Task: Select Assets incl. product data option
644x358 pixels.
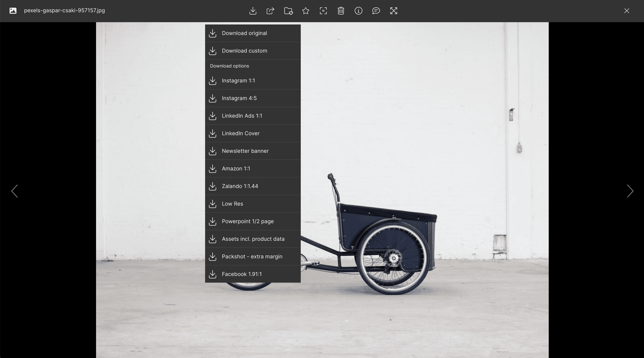Action: coord(253,238)
